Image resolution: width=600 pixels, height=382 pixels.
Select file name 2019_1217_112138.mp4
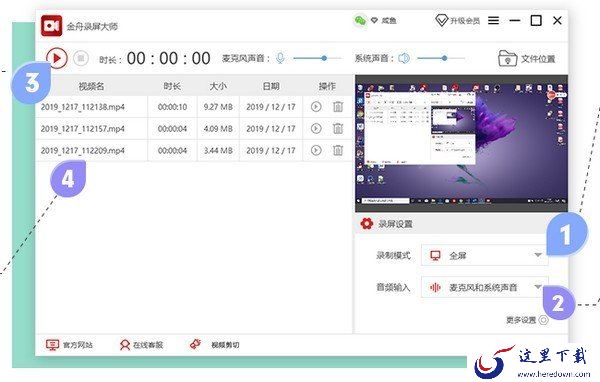point(83,107)
